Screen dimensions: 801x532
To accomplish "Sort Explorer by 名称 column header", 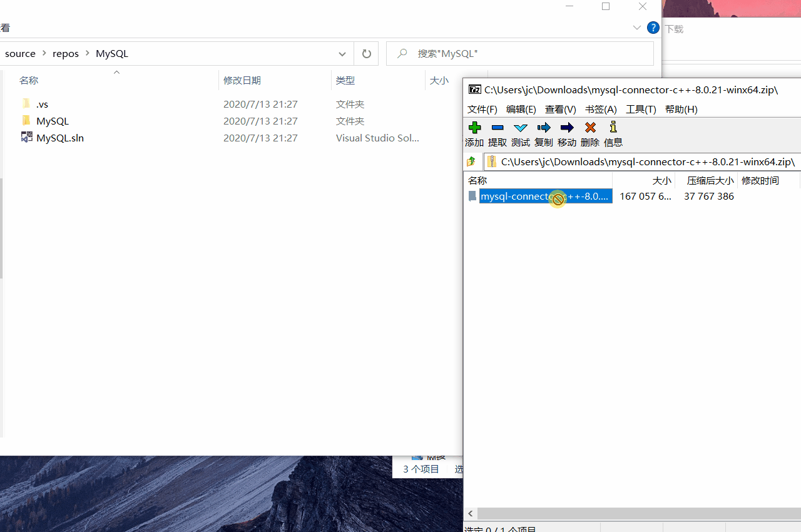I will pos(29,80).
